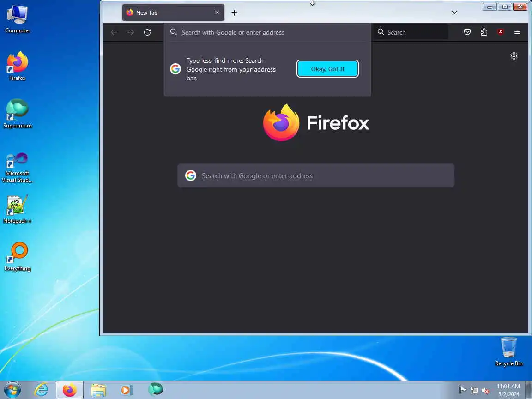Click the taskbar clock showing 11:04 AM
The width and height of the screenshot is (532, 399).
coord(508,390)
